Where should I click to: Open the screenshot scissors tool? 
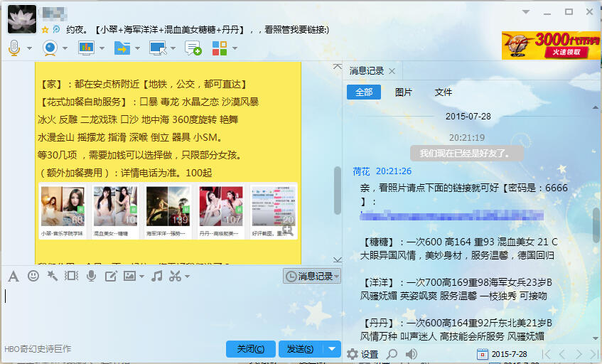(175, 276)
